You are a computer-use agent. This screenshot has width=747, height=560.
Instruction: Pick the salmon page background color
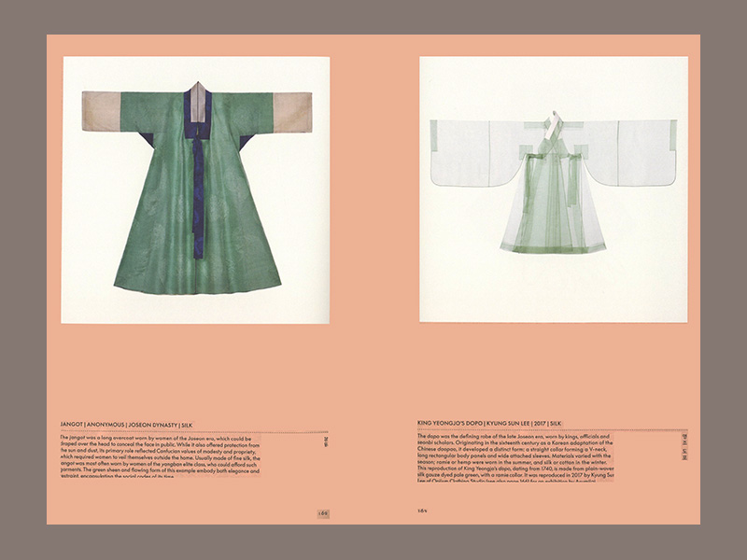coord(373,373)
